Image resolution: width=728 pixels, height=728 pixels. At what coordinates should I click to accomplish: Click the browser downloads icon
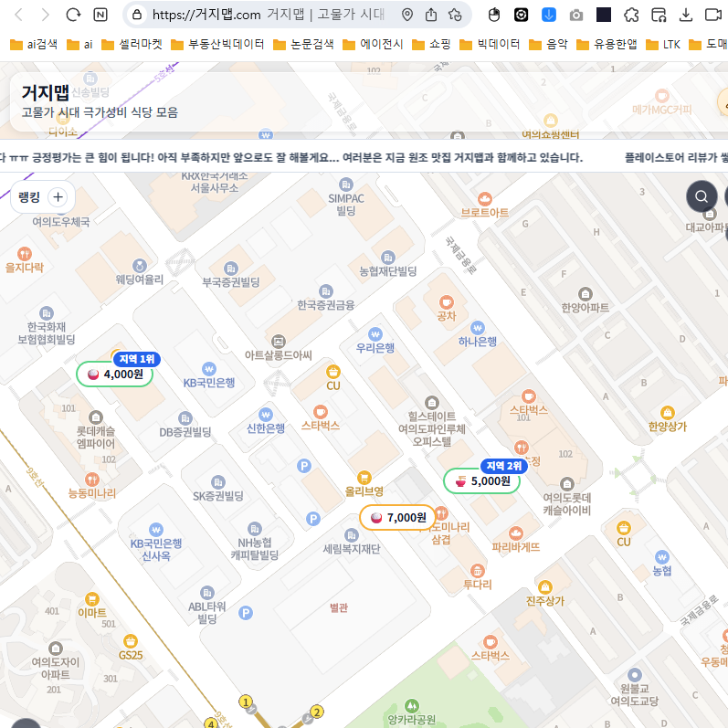coord(685,15)
